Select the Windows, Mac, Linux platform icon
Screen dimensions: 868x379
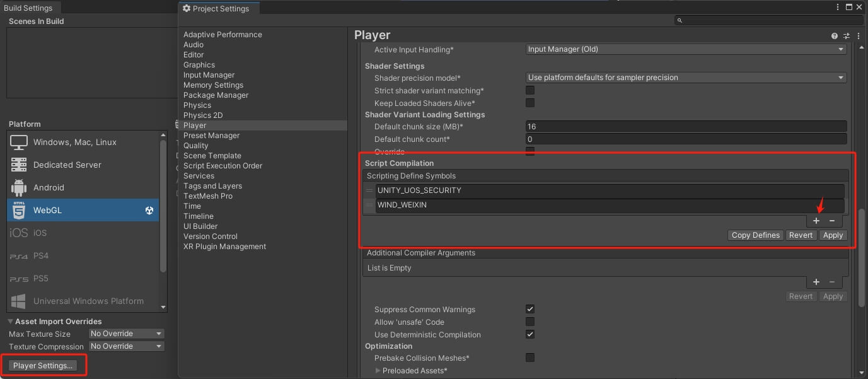pyautogui.click(x=19, y=143)
